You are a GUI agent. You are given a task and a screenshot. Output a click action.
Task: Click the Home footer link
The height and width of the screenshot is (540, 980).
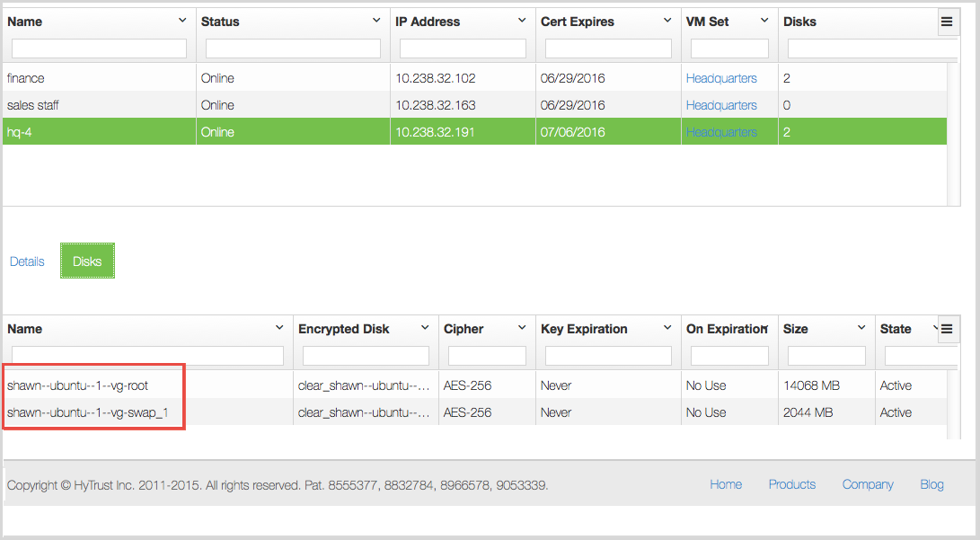coord(726,484)
